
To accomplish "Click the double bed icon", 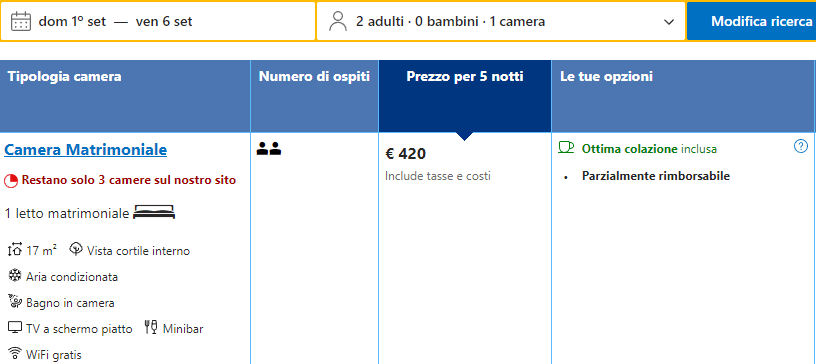I will click(x=154, y=212).
